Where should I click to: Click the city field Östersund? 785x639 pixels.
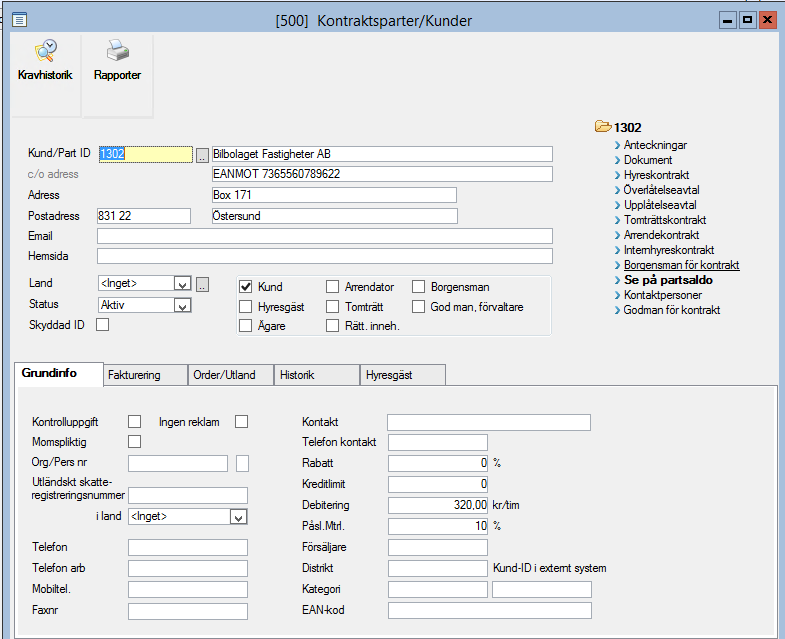click(334, 216)
